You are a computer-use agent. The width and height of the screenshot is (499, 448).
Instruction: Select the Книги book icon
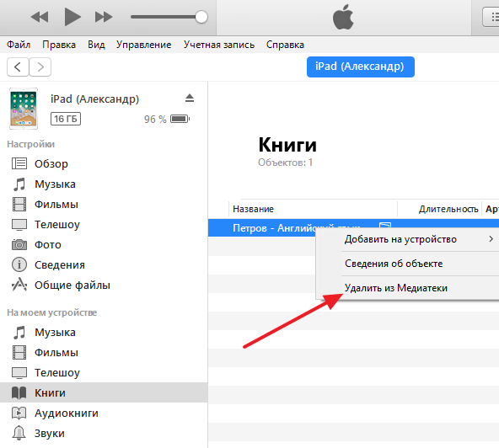click(19, 393)
